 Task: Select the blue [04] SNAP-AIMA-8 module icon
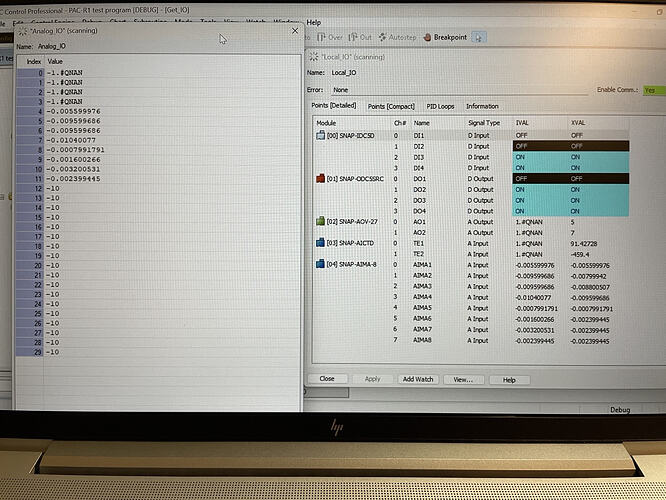tap(320, 264)
